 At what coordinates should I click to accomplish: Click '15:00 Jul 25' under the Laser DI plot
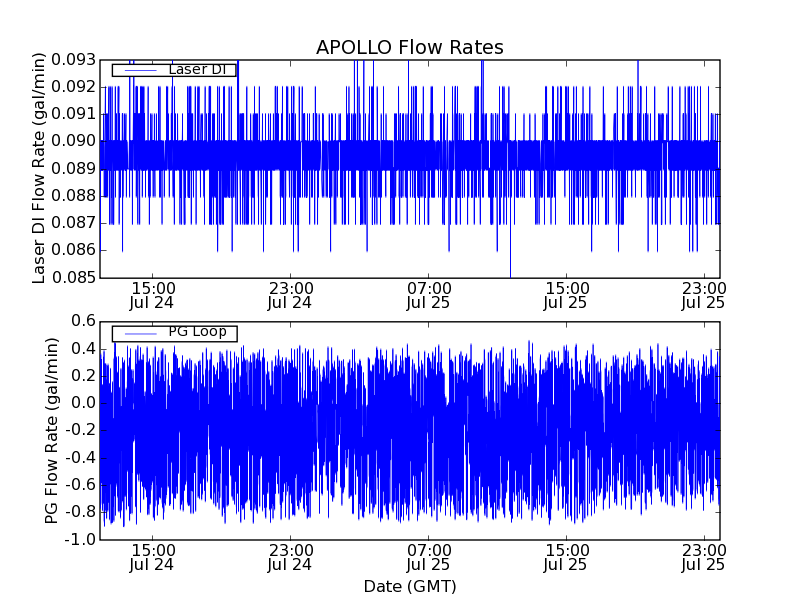coord(566,295)
